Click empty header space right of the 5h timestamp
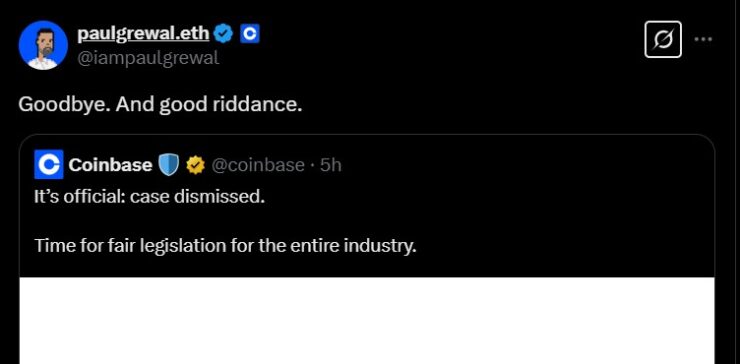 tap(524, 165)
